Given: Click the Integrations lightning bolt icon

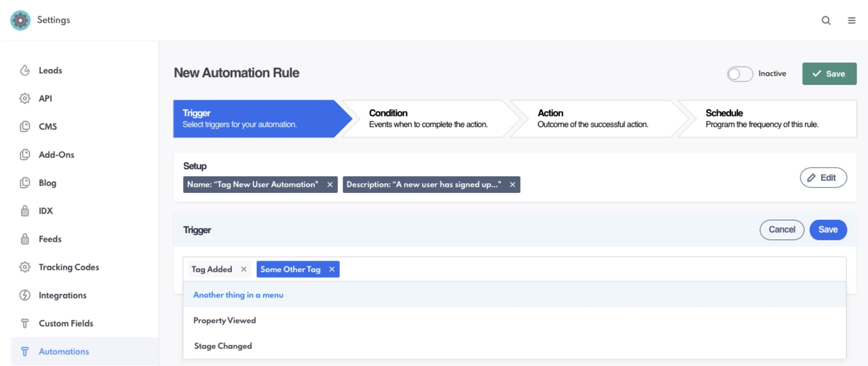Looking at the screenshot, I should [25, 295].
